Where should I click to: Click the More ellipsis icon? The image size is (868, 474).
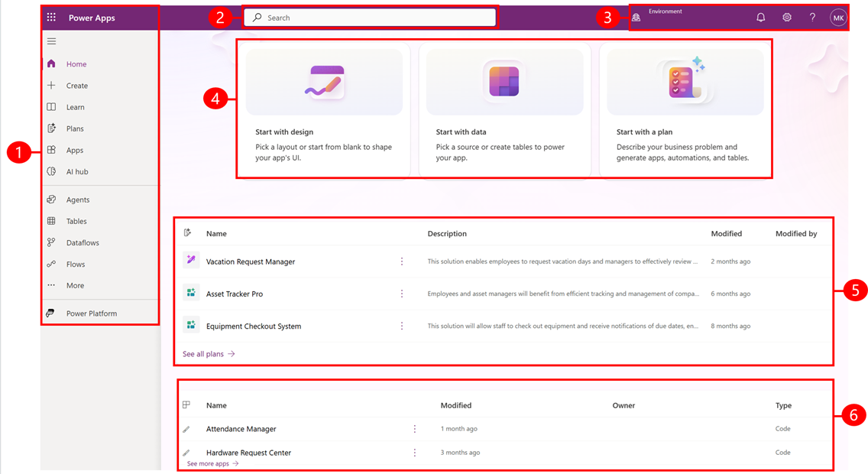pyautogui.click(x=51, y=285)
